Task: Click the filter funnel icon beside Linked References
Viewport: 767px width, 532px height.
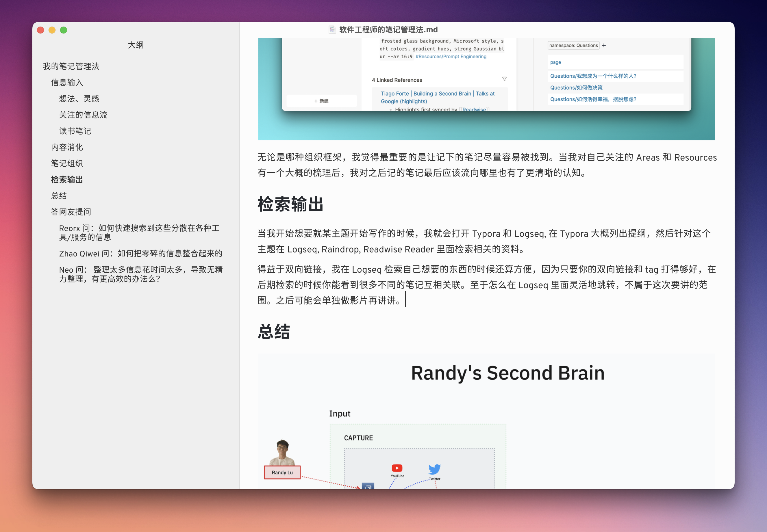Action: point(504,79)
